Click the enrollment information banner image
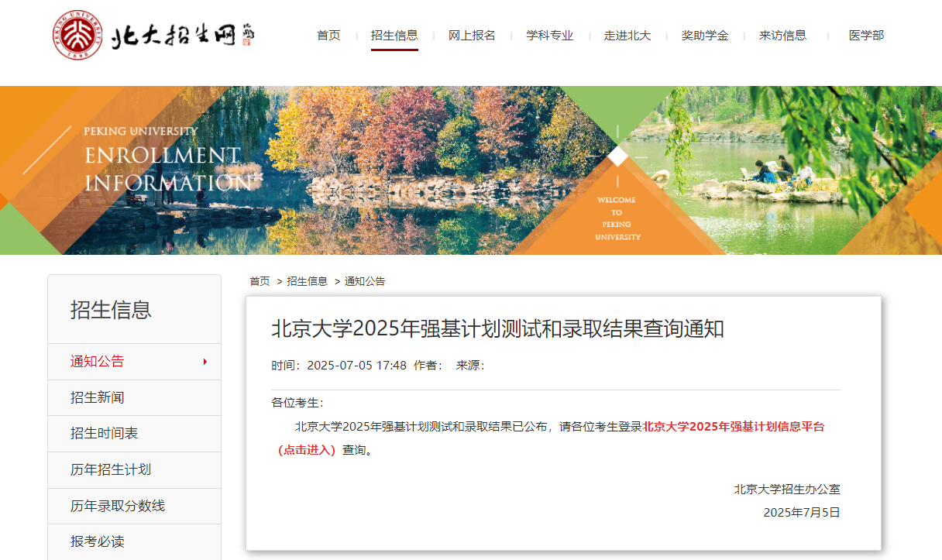This screenshot has height=560, width=942. (471, 170)
